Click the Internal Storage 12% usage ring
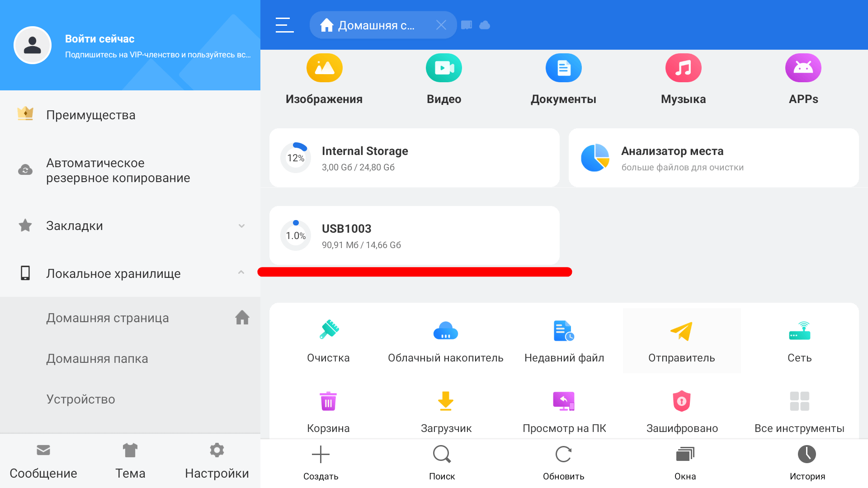 coord(296,158)
